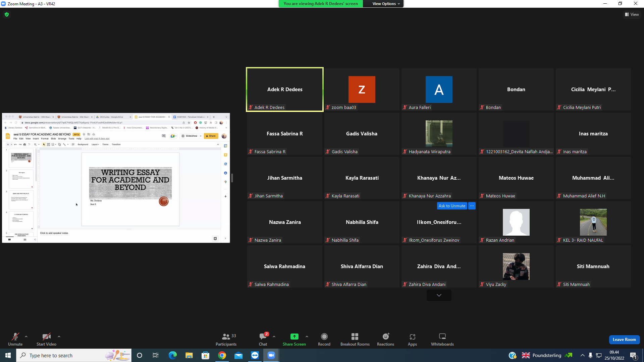The image size is (644, 362).
Task: Open the Arrange menu in shared slides
Action: [62, 139]
